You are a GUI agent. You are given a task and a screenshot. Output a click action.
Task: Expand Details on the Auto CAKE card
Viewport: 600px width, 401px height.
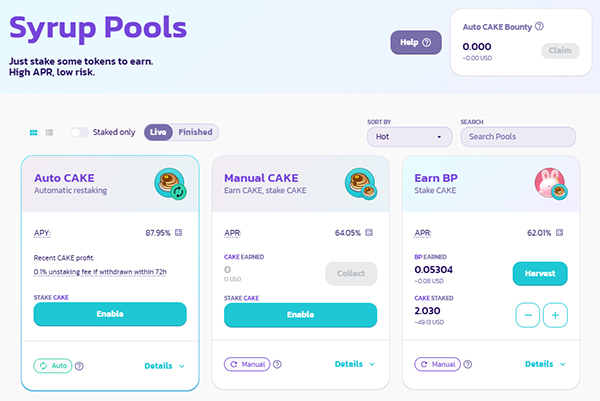coord(165,366)
